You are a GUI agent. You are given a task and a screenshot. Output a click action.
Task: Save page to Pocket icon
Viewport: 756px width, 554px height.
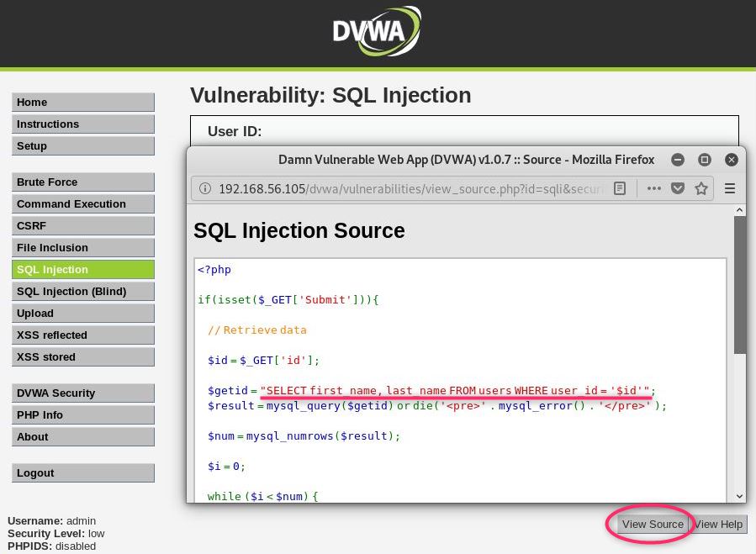pos(678,188)
